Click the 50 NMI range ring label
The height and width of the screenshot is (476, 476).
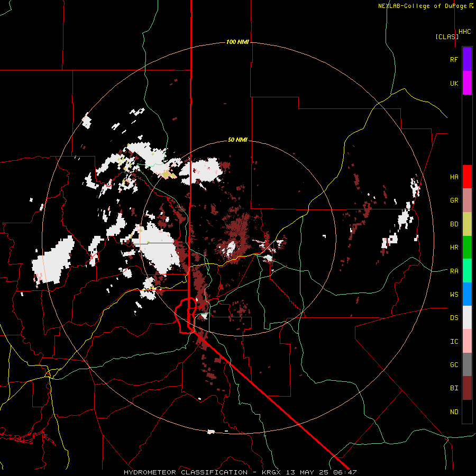(x=237, y=140)
